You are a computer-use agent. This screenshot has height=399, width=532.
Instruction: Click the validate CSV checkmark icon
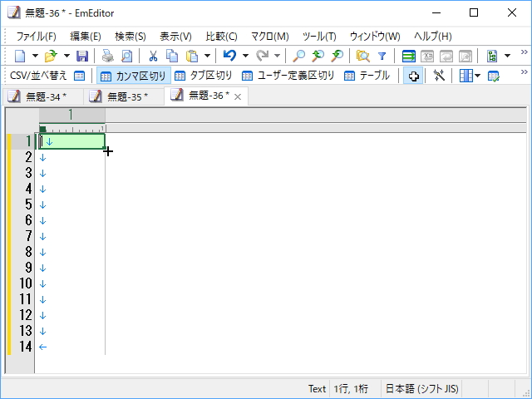pos(493,76)
